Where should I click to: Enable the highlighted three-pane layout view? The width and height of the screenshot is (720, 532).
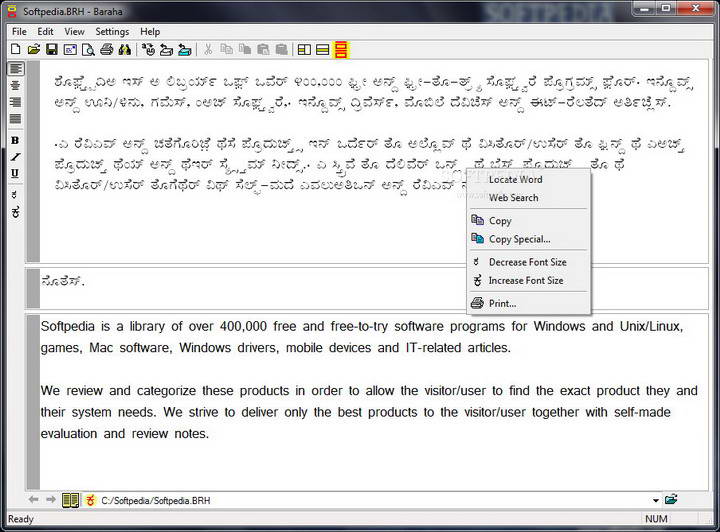pos(341,49)
